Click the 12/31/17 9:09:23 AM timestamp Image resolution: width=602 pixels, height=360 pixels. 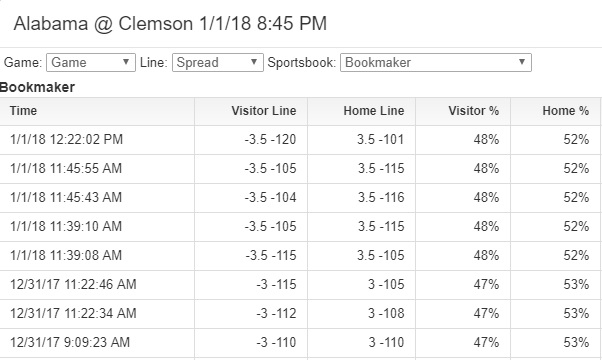tap(70, 342)
